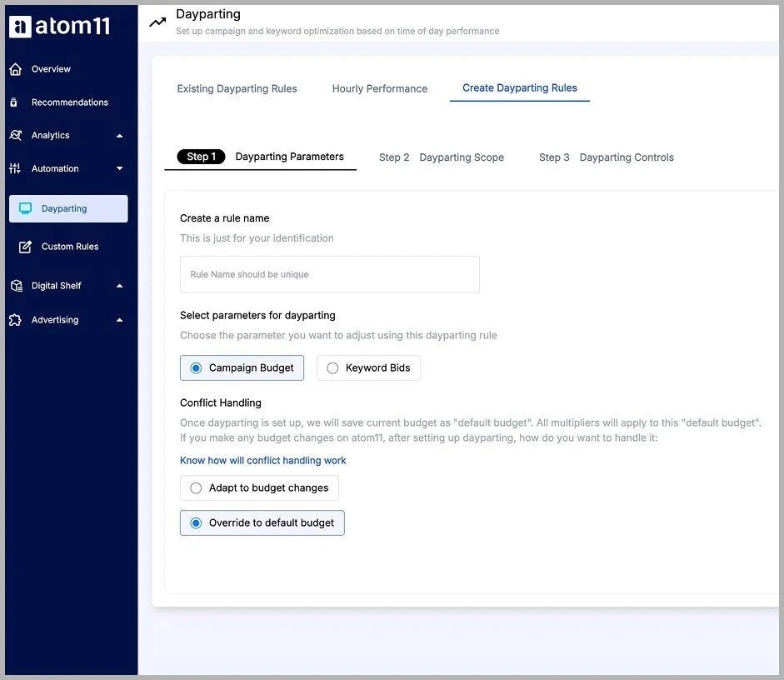784x680 pixels.
Task: Click the Rule Name input field
Action: [330, 275]
